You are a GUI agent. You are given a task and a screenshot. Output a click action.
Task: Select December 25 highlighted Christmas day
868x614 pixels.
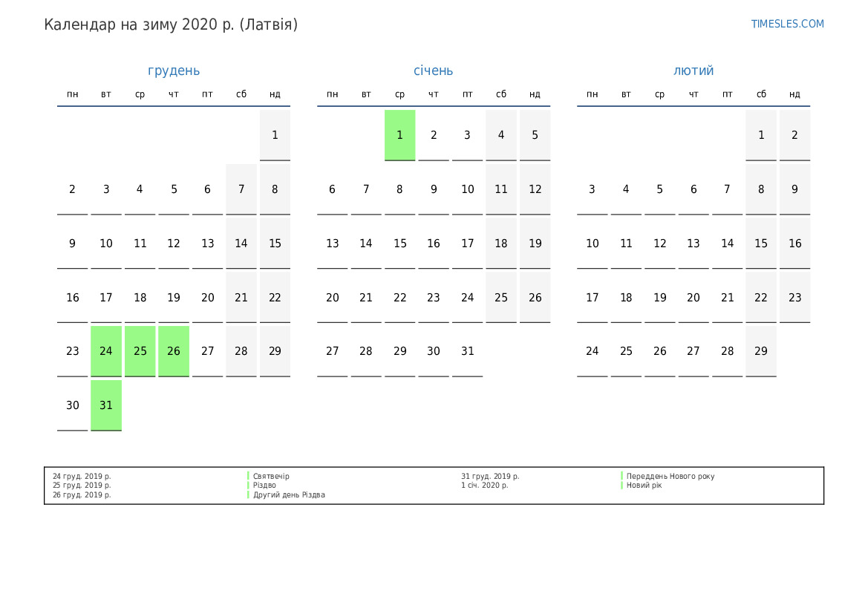tap(140, 351)
